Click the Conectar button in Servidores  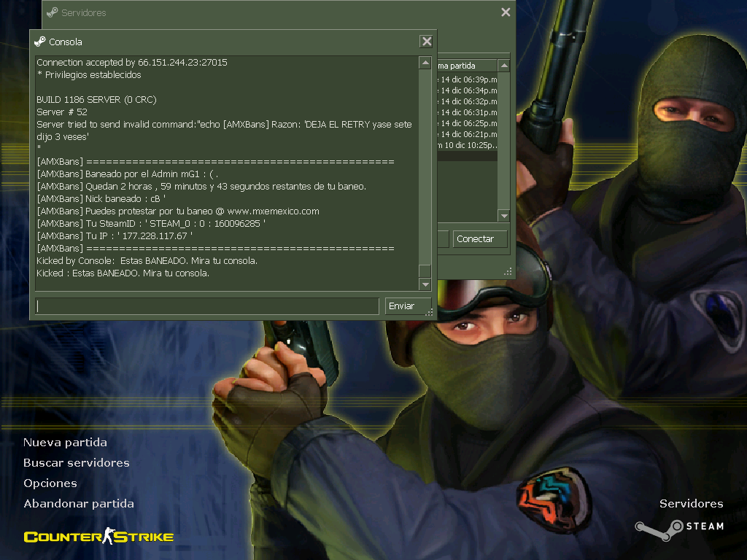pyautogui.click(x=479, y=238)
